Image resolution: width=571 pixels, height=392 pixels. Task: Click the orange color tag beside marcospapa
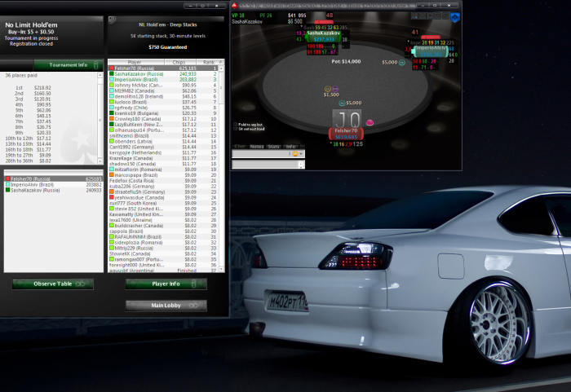click(x=112, y=174)
